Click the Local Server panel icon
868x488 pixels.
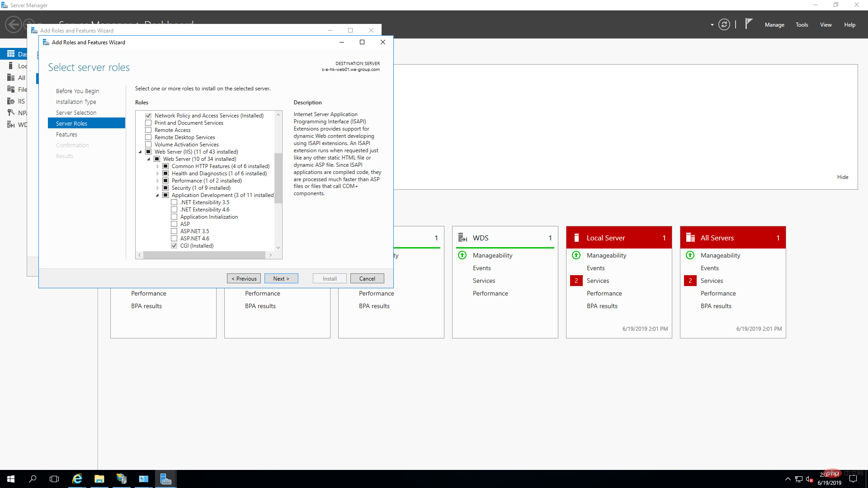576,237
